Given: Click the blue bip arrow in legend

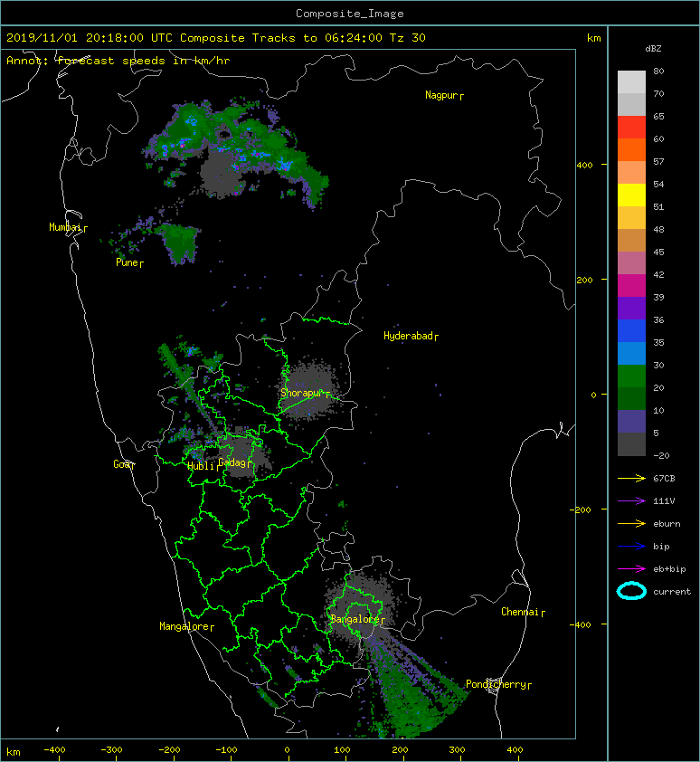Looking at the screenshot, I should pos(631,547).
